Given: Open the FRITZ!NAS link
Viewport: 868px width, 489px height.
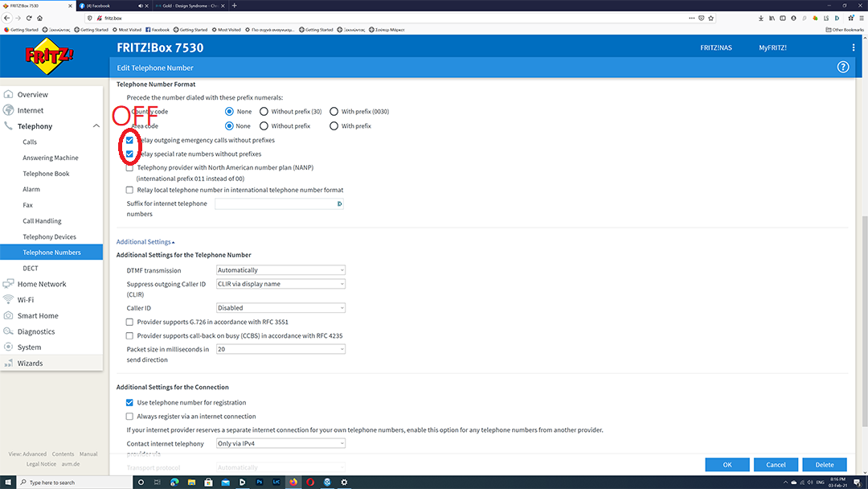Looking at the screenshot, I should [x=716, y=47].
